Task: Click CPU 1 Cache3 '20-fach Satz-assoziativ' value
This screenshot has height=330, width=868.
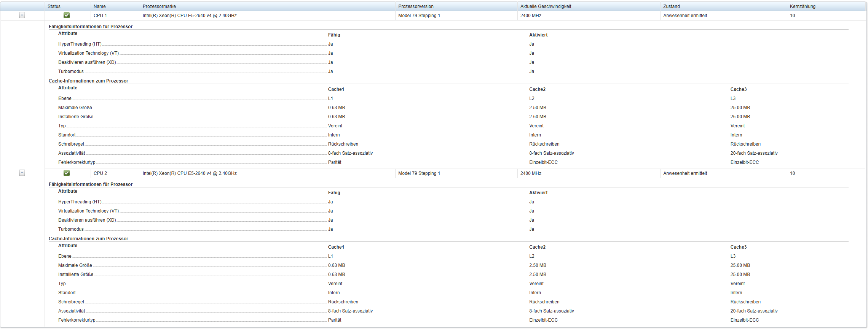Action: tap(754, 153)
